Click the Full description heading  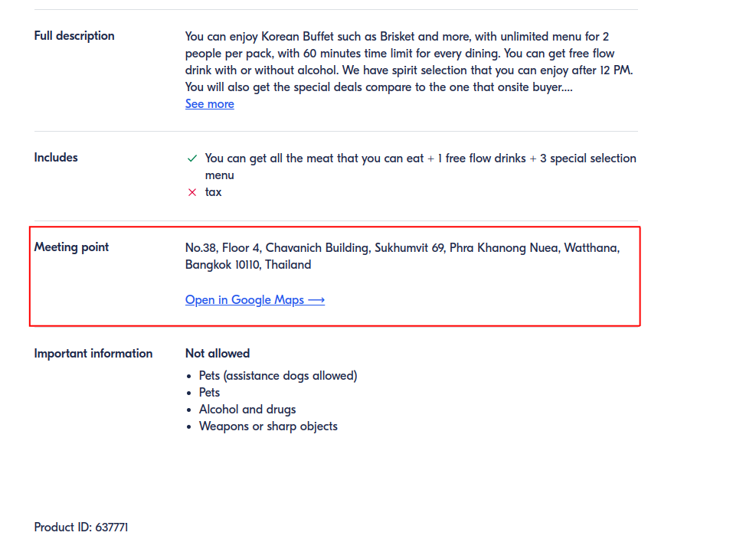[74, 36]
